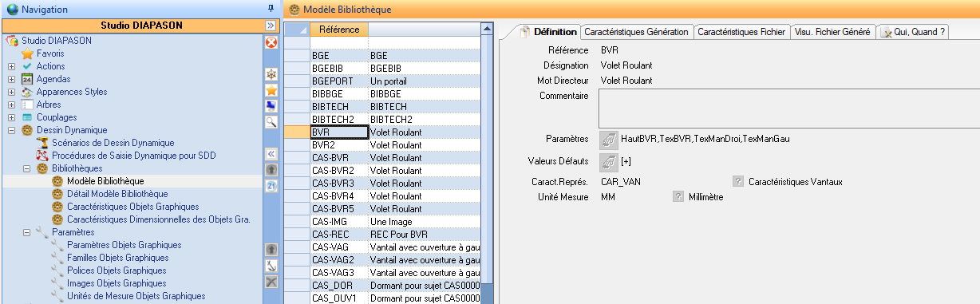
Task: Click the double-chevron collapse icon in the sidebar strip
Action: (x=271, y=154)
